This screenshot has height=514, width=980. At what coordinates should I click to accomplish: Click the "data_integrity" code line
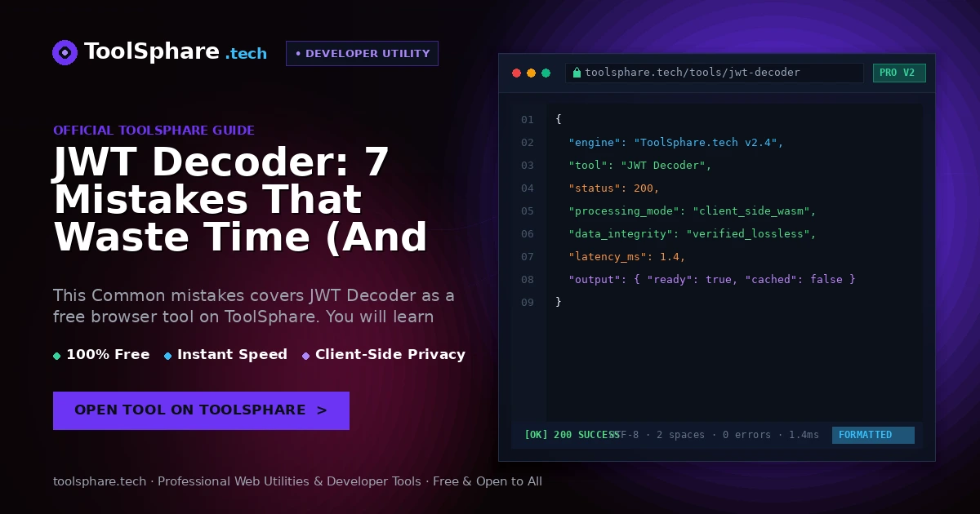693,233
